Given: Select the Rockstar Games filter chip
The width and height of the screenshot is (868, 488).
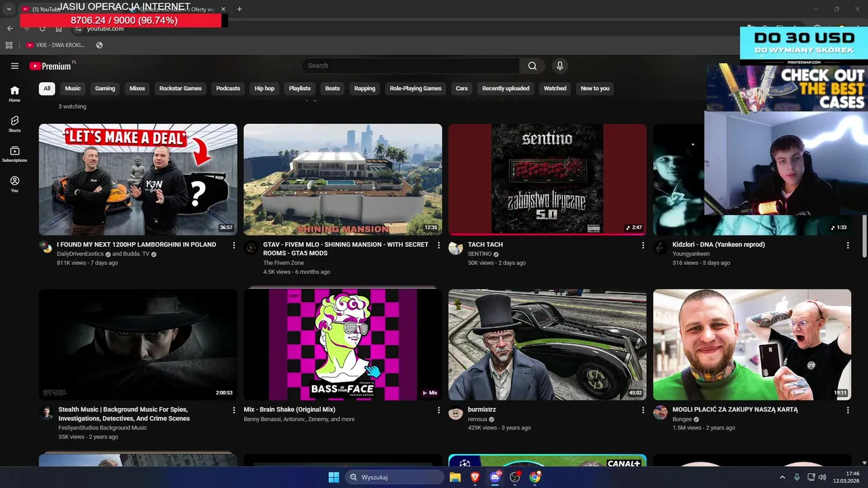Looking at the screenshot, I should click(180, 88).
